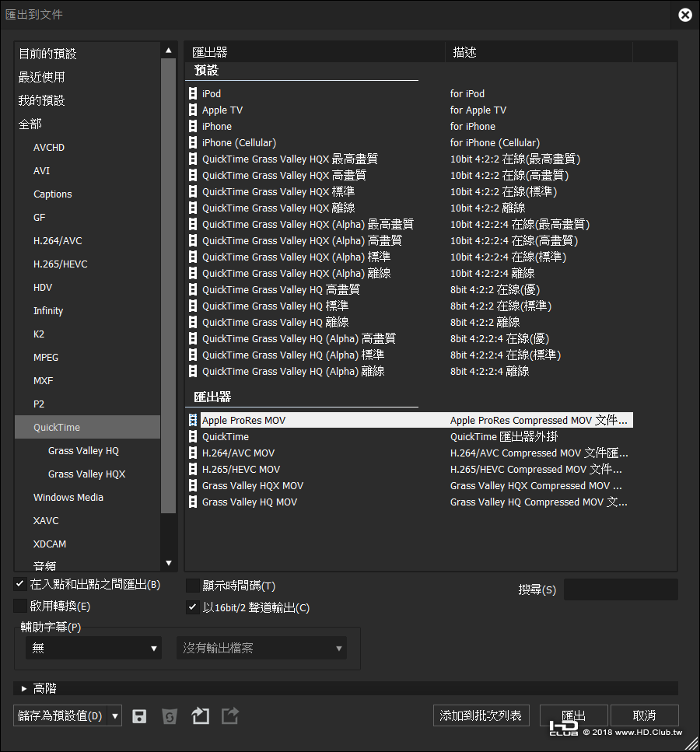
Task: Click the 搜尋 search field
Action: point(621,589)
